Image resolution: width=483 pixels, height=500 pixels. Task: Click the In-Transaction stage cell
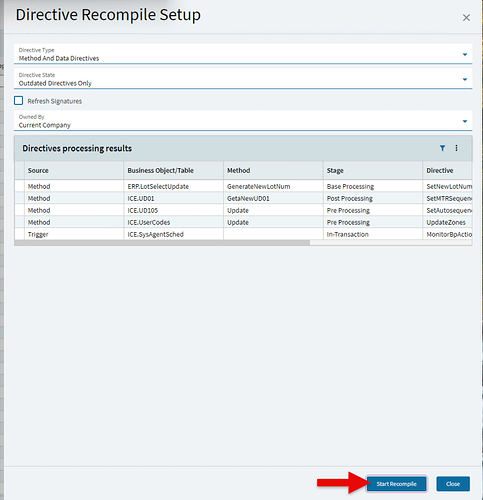point(373,234)
